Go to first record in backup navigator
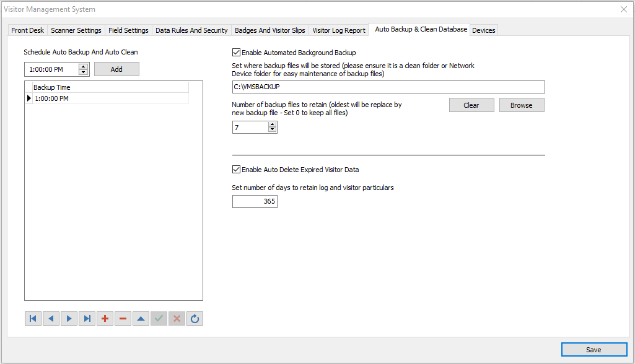Screen dimensions: 635x364 33,319
